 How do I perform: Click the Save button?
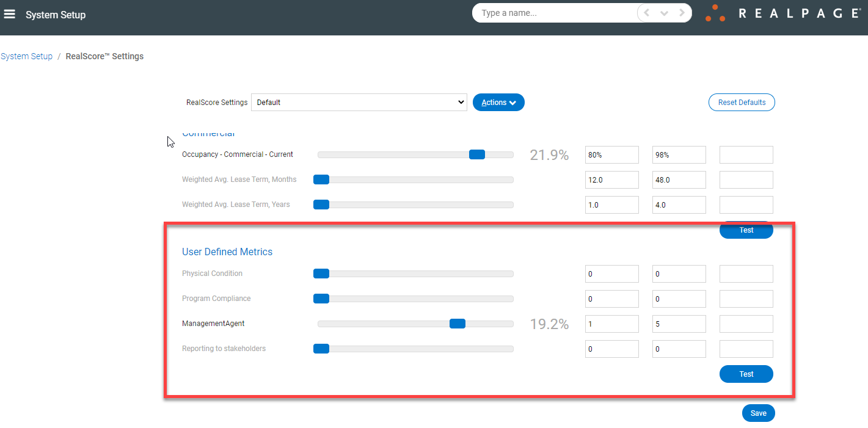(x=758, y=413)
